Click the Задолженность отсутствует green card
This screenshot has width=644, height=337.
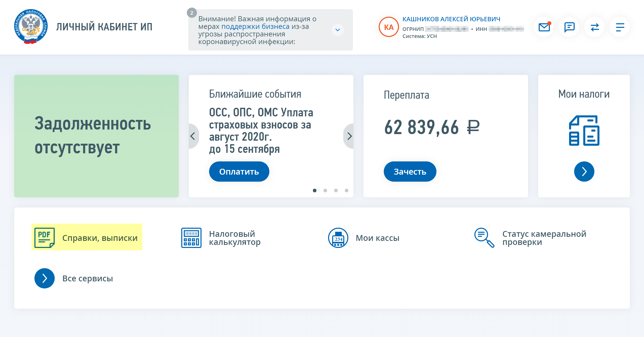[x=96, y=136]
